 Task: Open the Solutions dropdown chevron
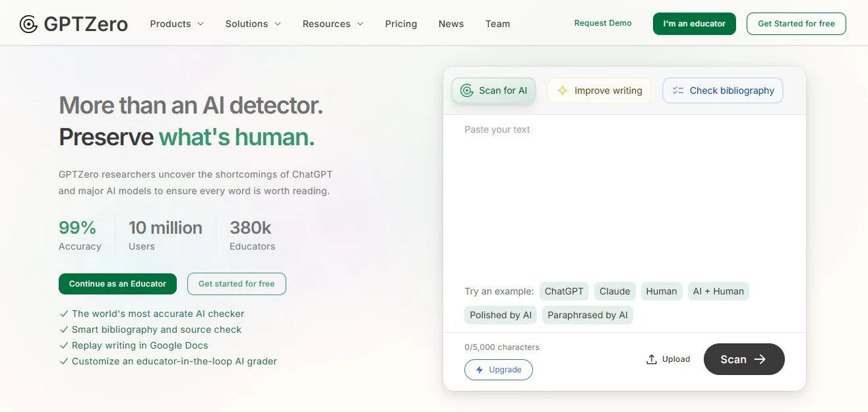pyautogui.click(x=278, y=24)
